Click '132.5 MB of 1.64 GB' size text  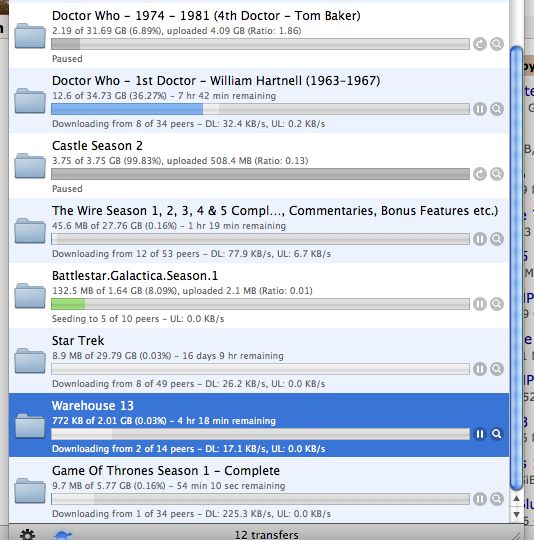coord(97,291)
